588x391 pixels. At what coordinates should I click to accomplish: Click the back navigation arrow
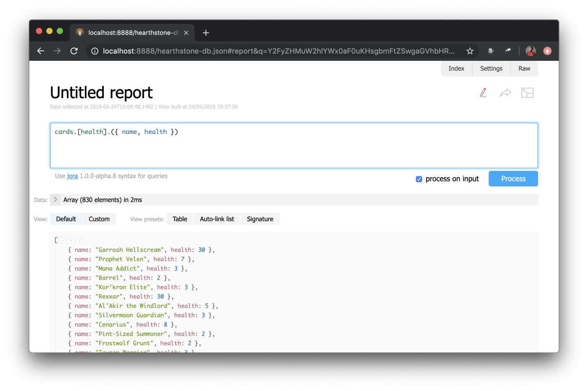[x=41, y=51]
